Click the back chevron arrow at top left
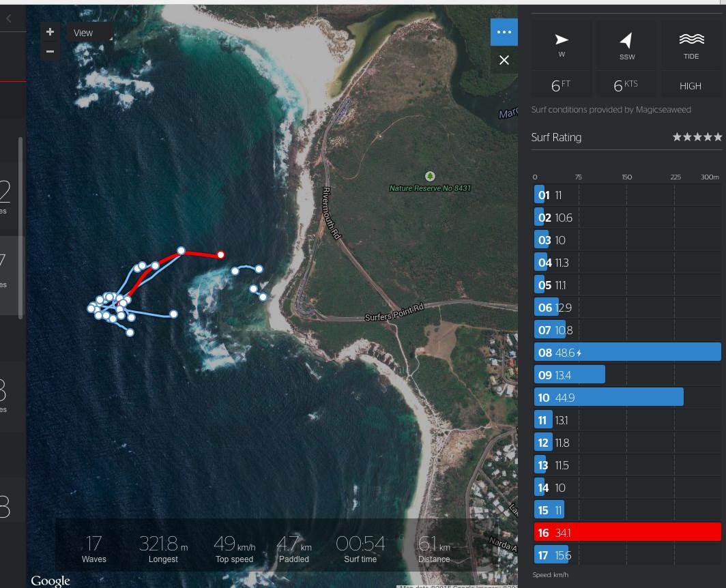 tap(9, 19)
